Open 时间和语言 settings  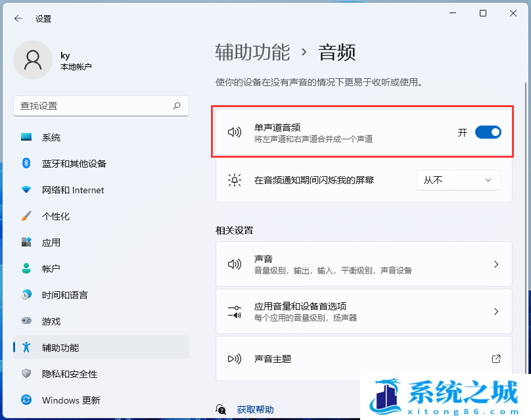65,295
